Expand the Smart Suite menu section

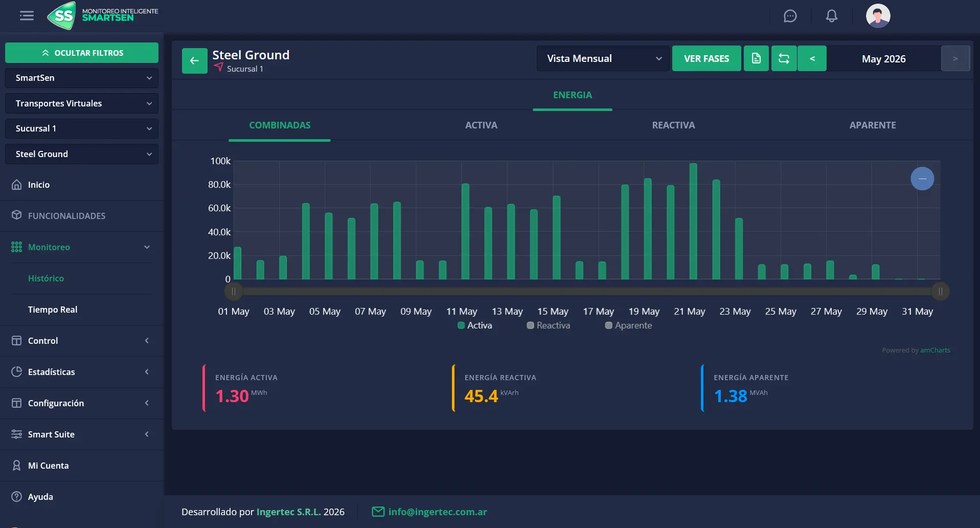coord(147,434)
